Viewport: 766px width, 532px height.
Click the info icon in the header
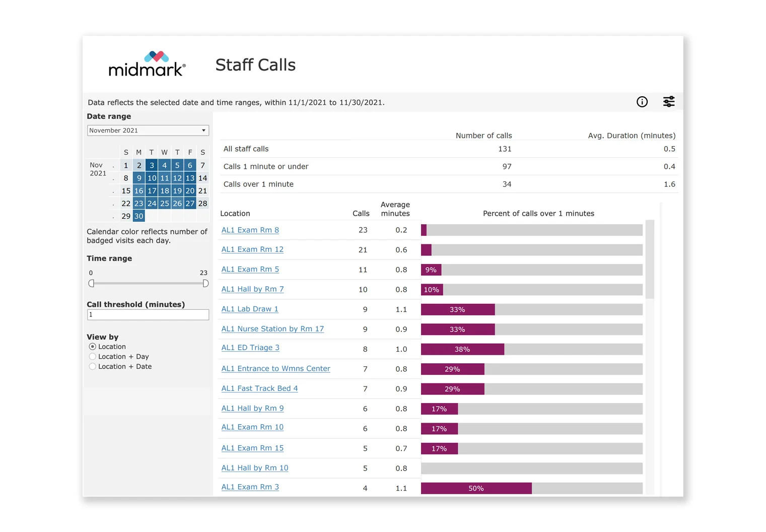642,102
